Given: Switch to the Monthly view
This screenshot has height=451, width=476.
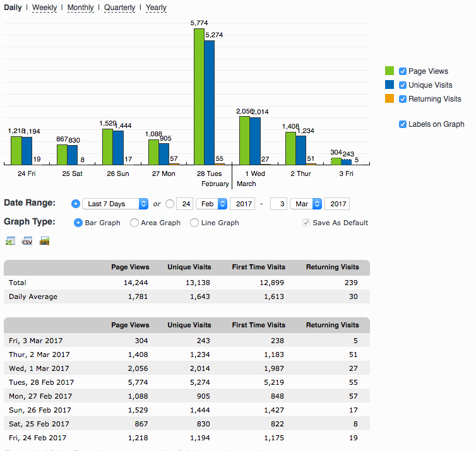Looking at the screenshot, I should pos(80,8).
